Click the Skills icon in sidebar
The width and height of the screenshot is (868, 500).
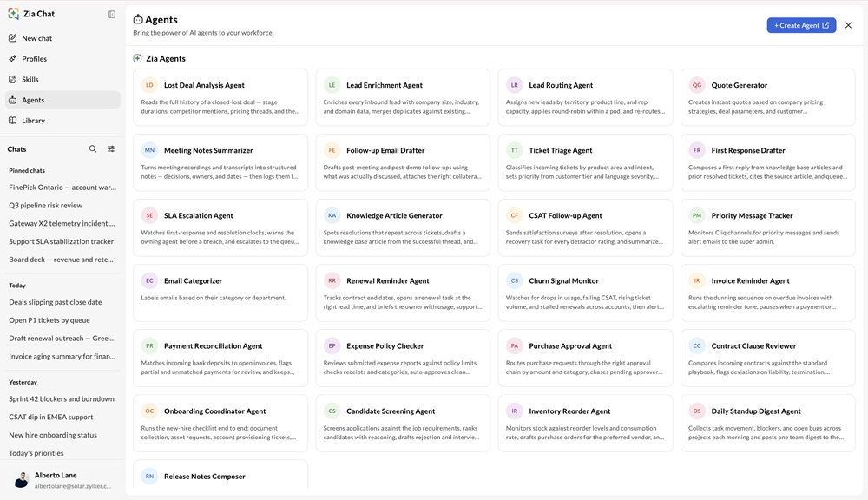coord(13,79)
